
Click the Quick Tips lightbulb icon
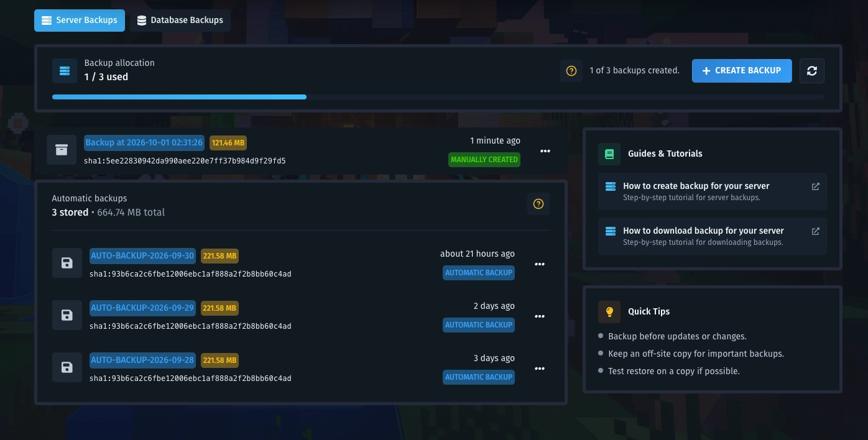click(x=609, y=311)
